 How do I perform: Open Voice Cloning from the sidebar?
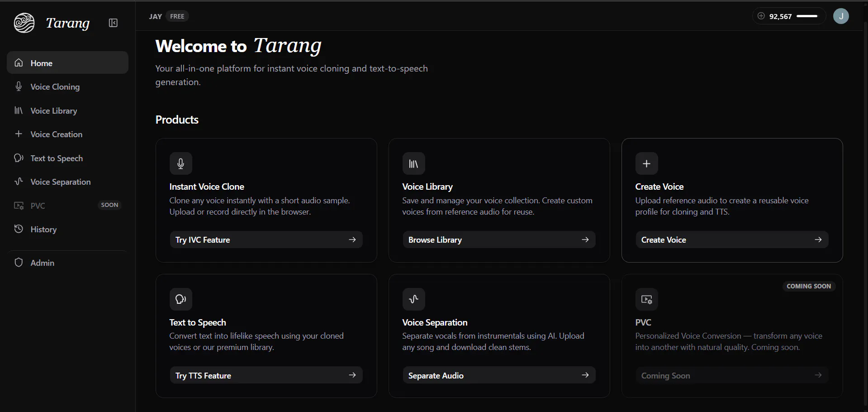[x=67, y=86]
